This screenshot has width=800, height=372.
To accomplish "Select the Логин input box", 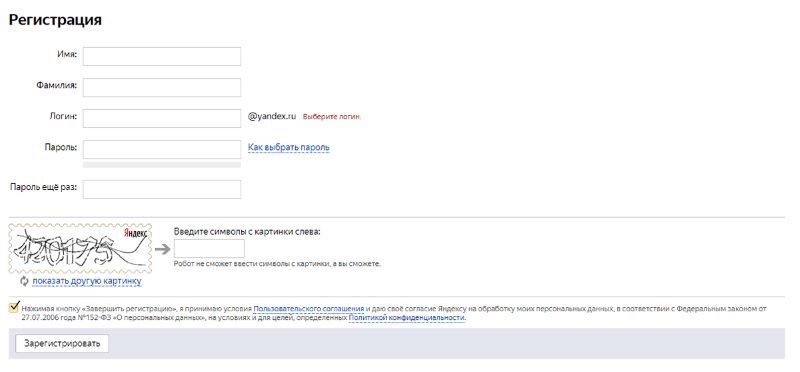I will pos(162,118).
